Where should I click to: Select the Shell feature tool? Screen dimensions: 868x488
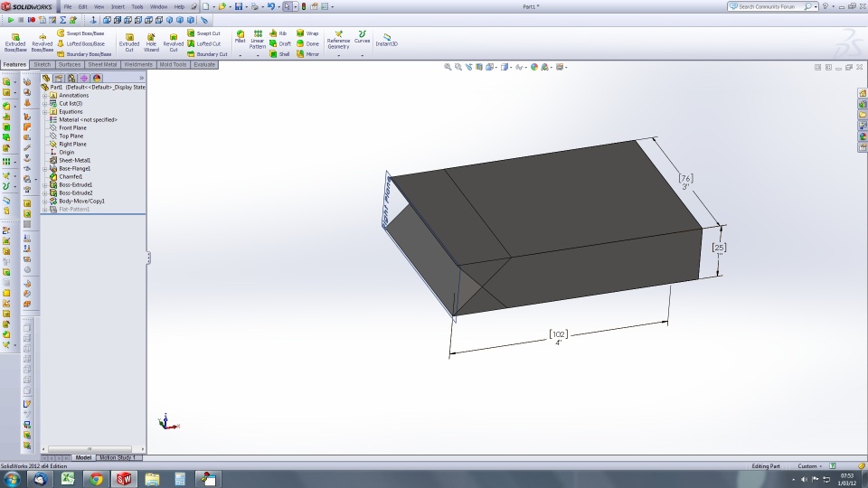tap(279, 54)
